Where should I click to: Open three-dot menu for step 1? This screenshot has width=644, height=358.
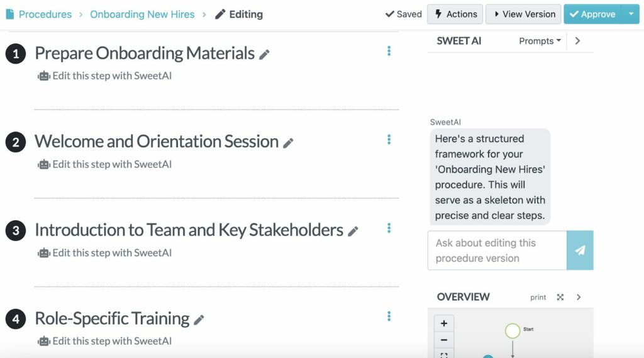pos(389,51)
